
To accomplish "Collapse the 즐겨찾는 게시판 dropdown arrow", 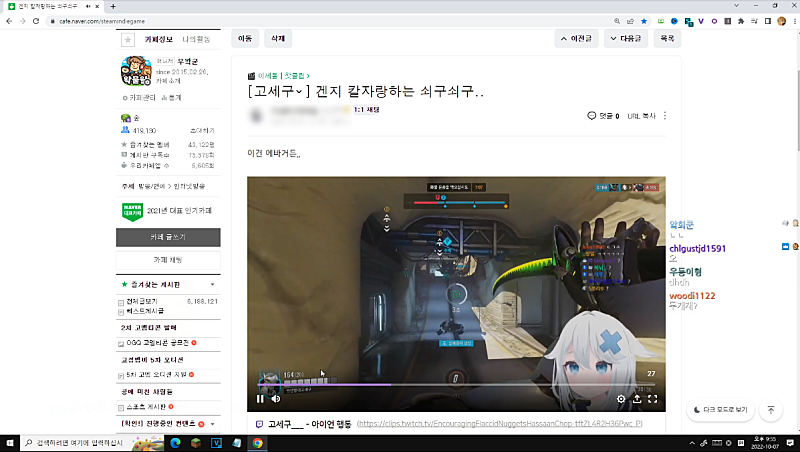I will 213,284.
